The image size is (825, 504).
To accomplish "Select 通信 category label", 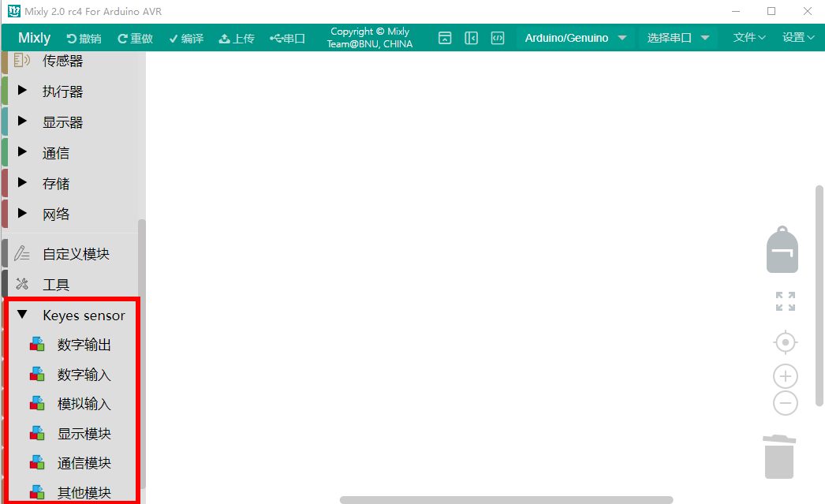I will click(56, 153).
